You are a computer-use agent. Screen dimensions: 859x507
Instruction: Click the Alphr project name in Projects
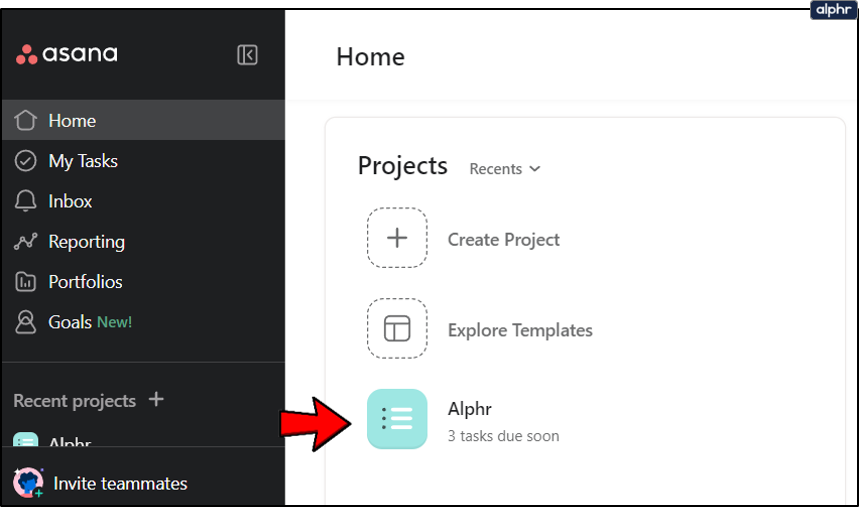tap(470, 409)
